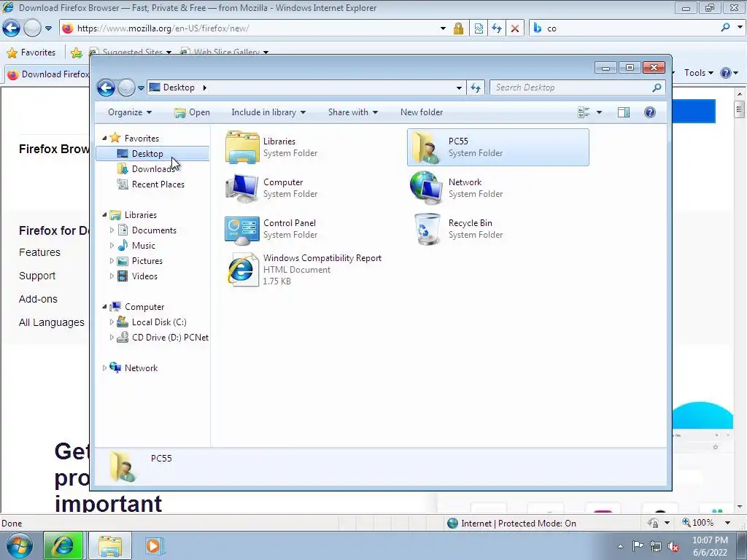Image resolution: width=747 pixels, height=560 pixels.
Task: Select Recent Places in navigation pane
Action: [158, 184]
